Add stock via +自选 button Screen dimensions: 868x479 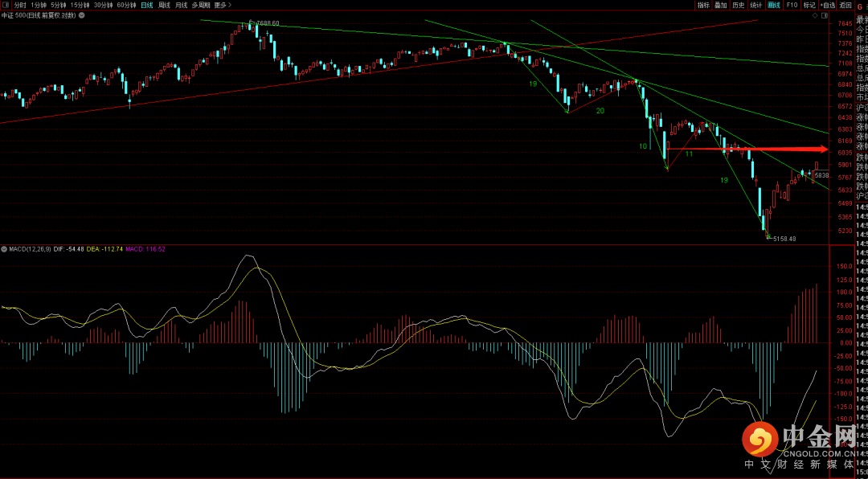click(827, 5)
